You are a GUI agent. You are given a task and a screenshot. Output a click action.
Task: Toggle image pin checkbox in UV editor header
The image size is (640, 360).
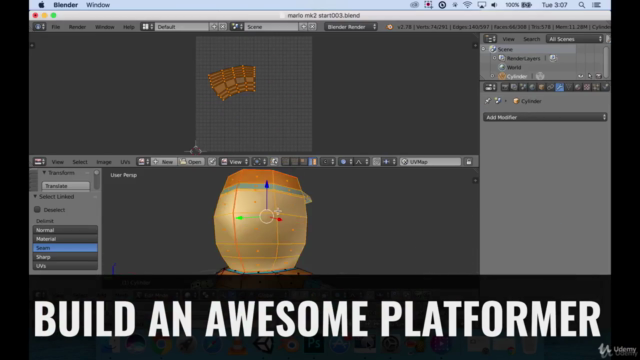click(212, 162)
